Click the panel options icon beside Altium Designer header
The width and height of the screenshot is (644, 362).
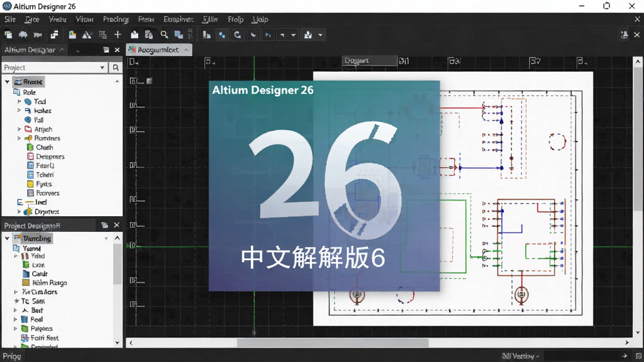(x=106, y=50)
